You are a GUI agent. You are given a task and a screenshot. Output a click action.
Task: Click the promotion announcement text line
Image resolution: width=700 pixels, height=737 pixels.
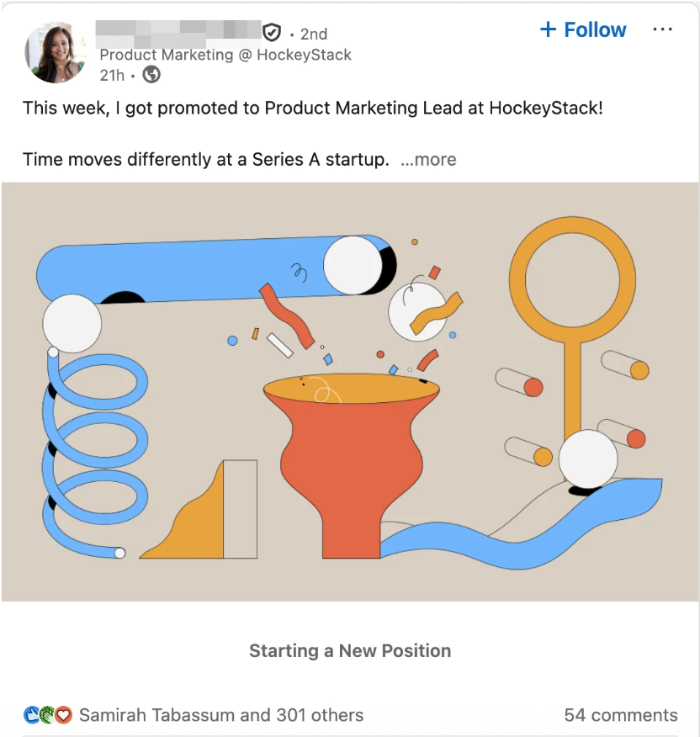(312, 109)
